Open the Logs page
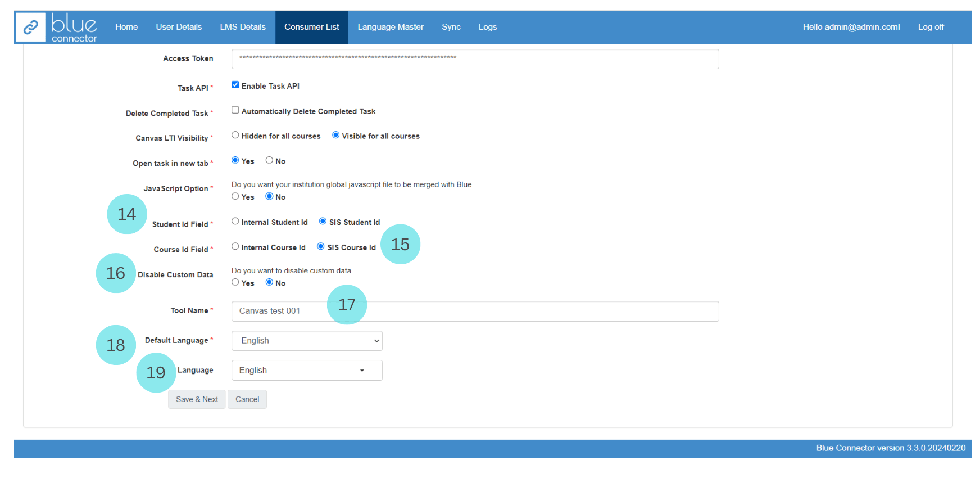Image resolution: width=980 pixels, height=478 pixels. (488, 27)
